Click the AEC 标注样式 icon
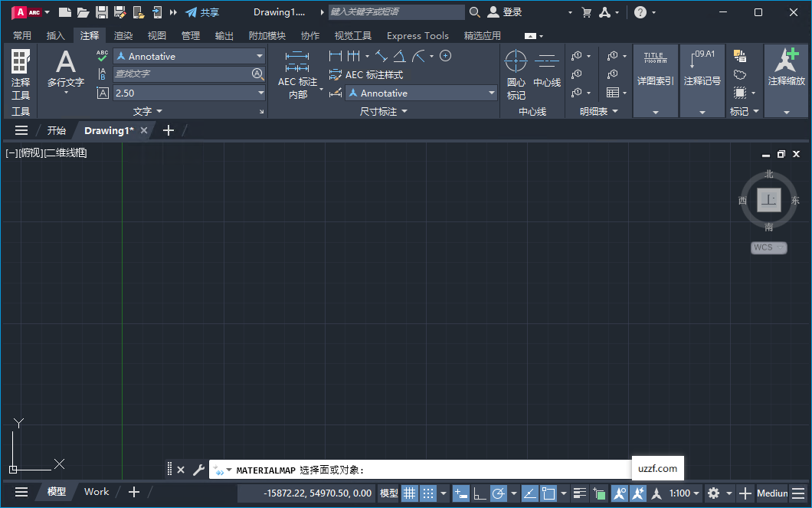Image resolution: width=812 pixels, height=508 pixels. pyautogui.click(x=335, y=75)
